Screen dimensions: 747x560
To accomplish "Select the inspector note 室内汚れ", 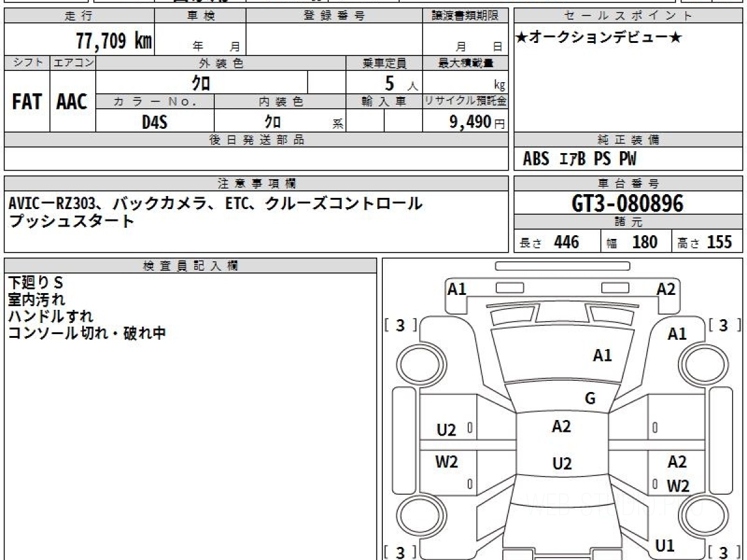I will click(36, 300).
